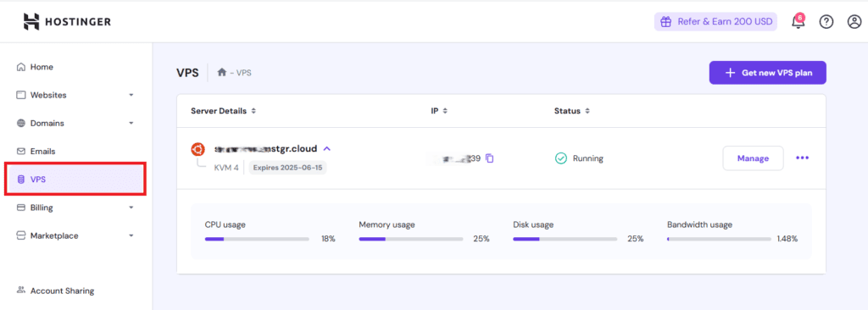Click the Memory usage progress bar

(x=411, y=239)
